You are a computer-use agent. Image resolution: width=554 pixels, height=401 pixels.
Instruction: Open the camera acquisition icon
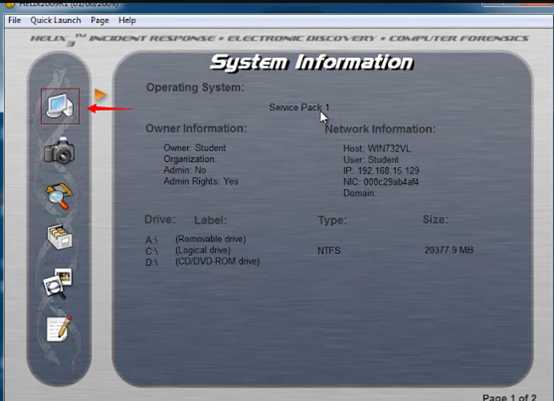click(x=59, y=151)
